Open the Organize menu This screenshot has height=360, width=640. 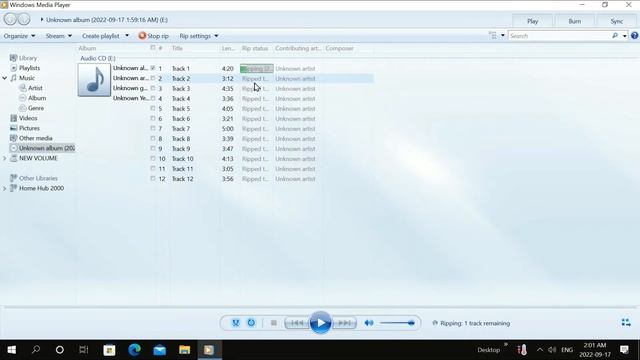pos(19,36)
